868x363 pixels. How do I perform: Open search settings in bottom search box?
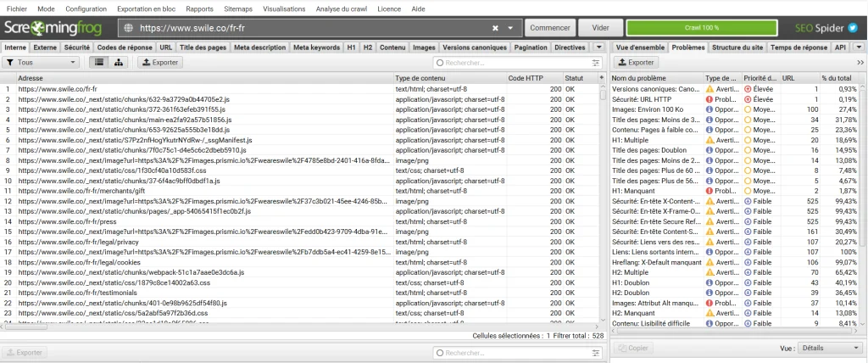point(596,353)
